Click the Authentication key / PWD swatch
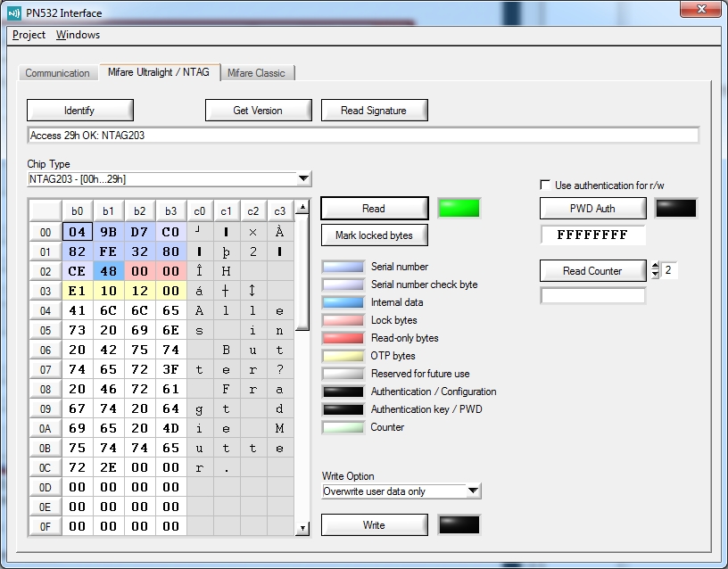The height and width of the screenshot is (569, 728). tap(343, 409)
